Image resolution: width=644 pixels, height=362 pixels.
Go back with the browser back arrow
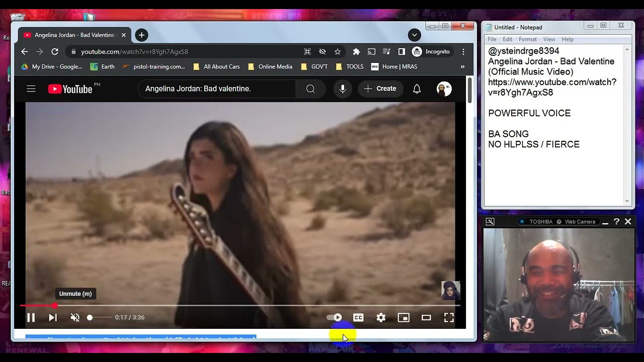pos(25,51)
